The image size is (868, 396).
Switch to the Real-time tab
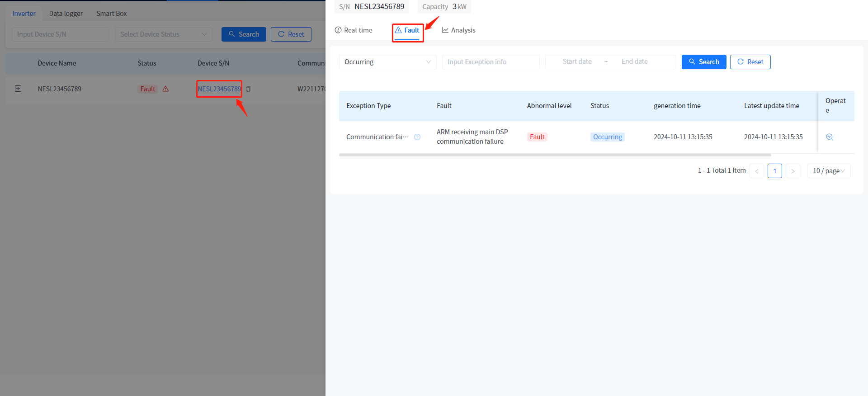point(354,30)
